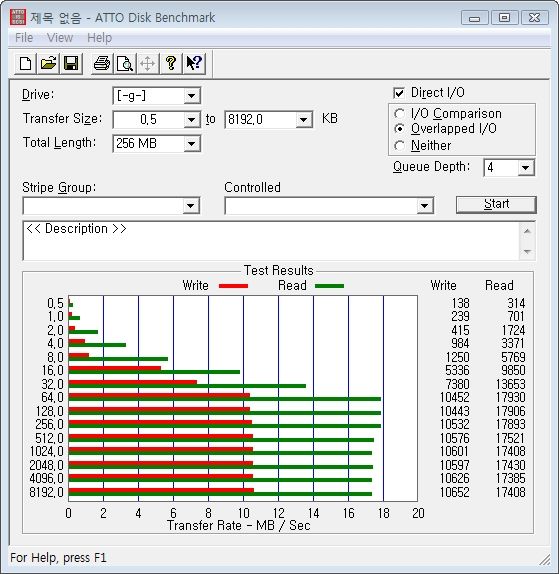The width and height of the screenshot is (559, 574).
Task: Click the question mark About icon
Action: coord(171,64)
